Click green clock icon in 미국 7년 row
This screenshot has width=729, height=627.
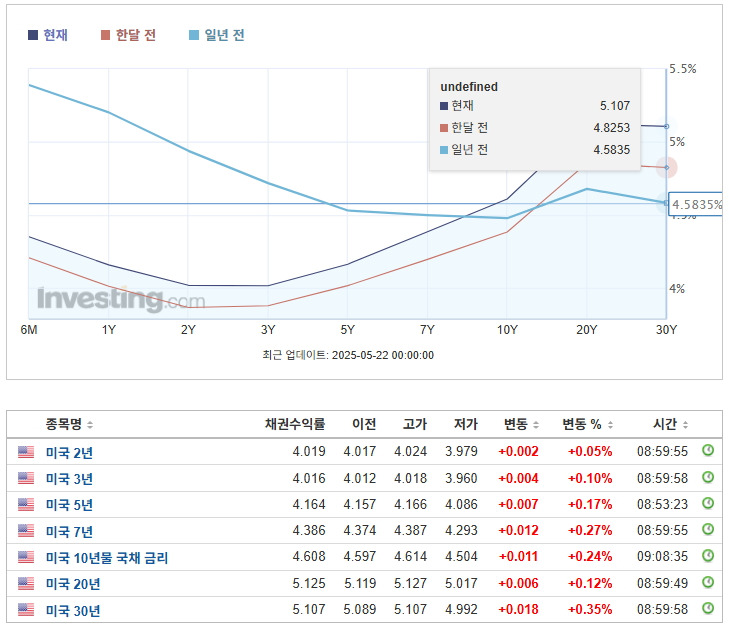708,529
